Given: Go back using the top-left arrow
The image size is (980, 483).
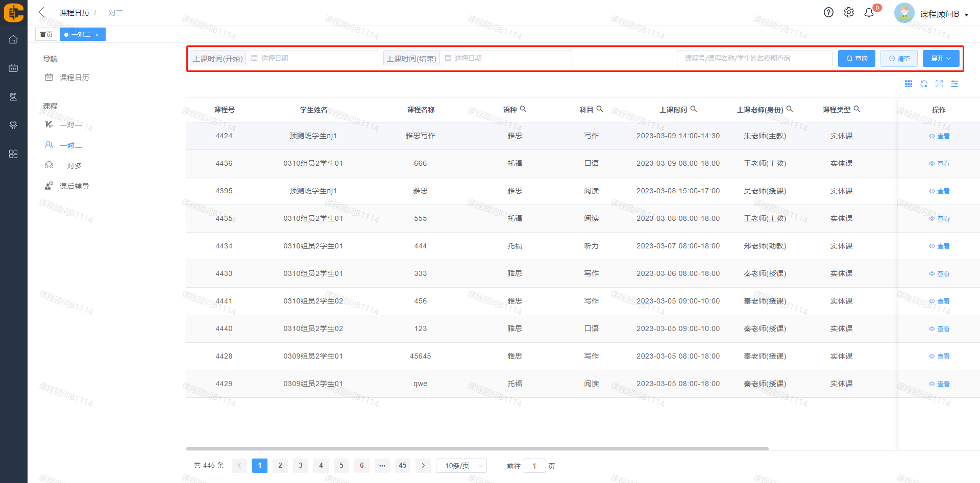Looking at the screenshot, I should click(42, 12).
